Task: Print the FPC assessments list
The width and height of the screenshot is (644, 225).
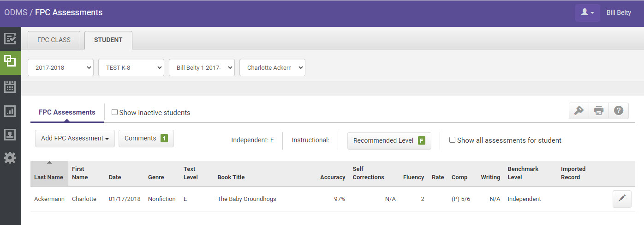Action: pyautogui.click(x=599, y=111)
